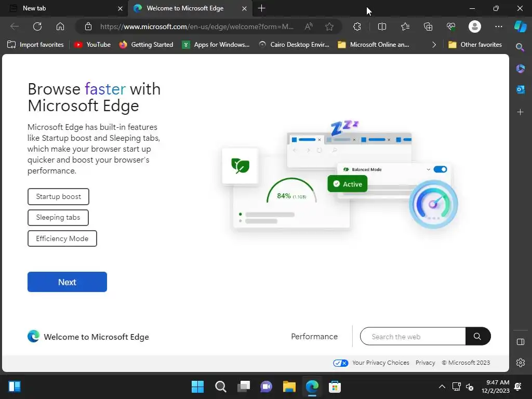Click the Efficiency Mode button
Viewport: 532px width, 399px height.
coord(62,238)
